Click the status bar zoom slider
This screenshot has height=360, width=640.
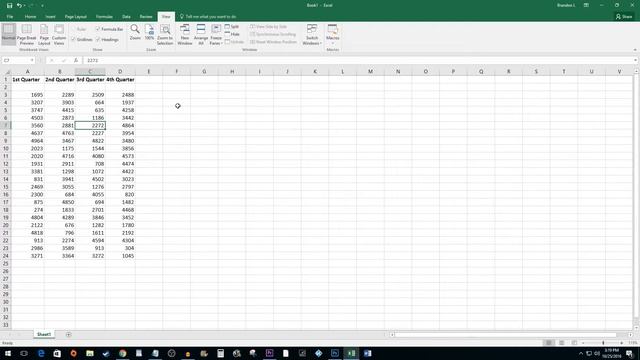pyautogui.click(x=603, y=343)
